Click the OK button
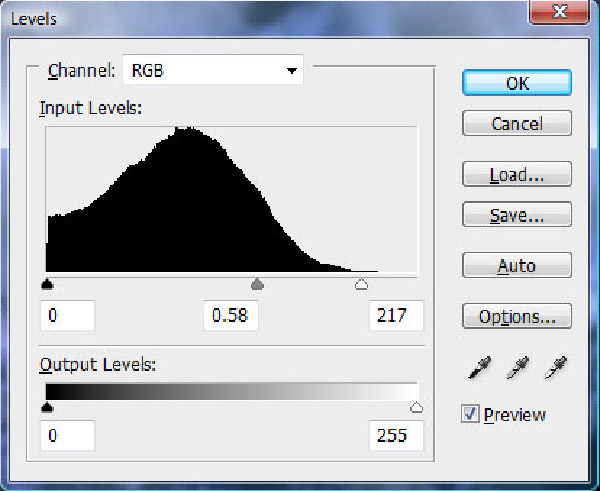This screenshot has height=491, width=600. 517,83
